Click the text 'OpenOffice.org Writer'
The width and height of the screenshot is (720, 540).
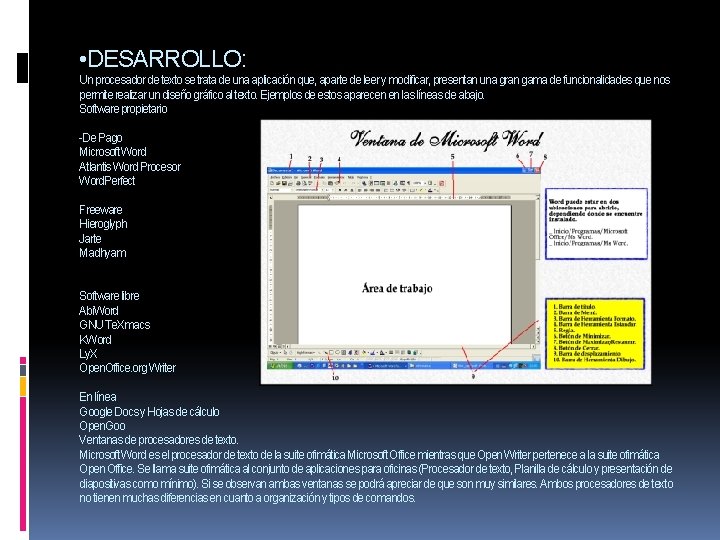[x=127, y=368]
